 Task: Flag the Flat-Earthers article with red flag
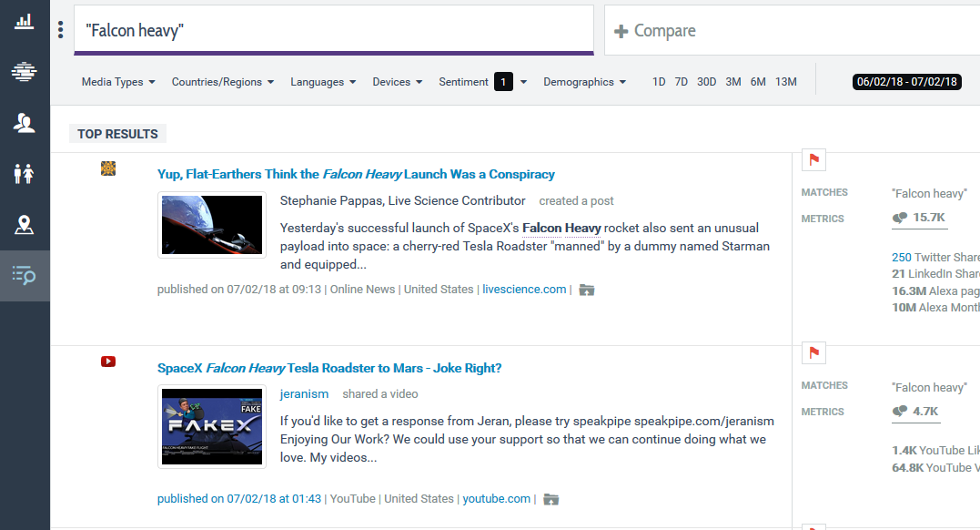[813, 159]
